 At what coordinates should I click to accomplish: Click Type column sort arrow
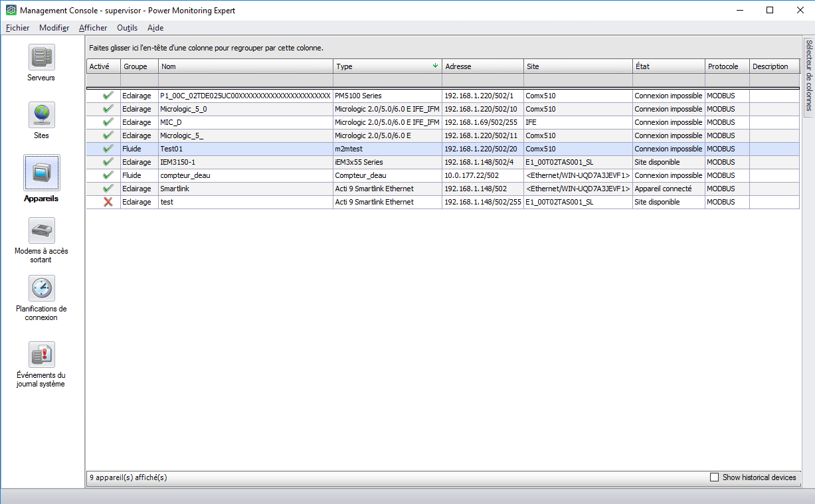click(435, 66)
